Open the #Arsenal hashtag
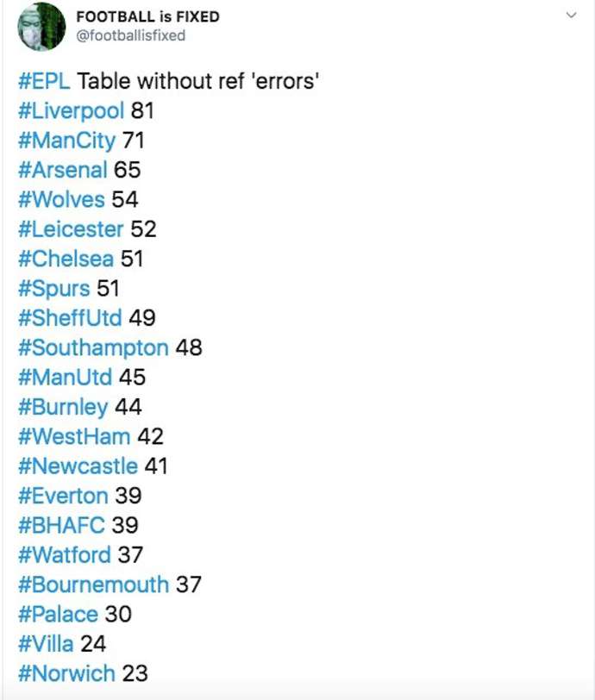The width and height of the screenshot is (595, 700). pyautogui.click(x=63, y=170)
